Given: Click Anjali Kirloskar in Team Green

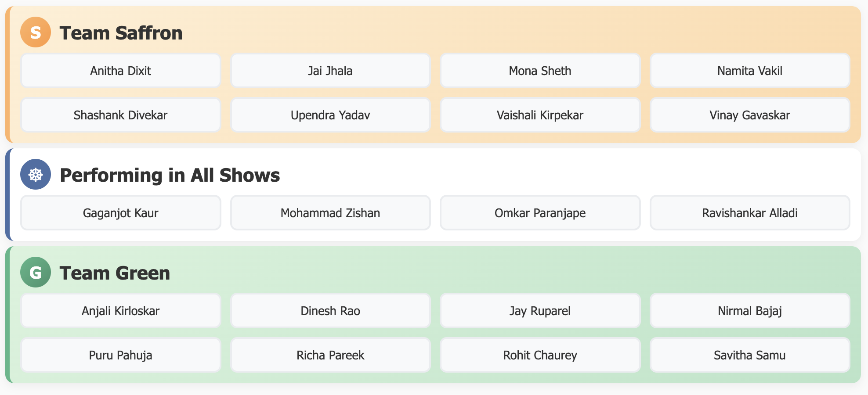Looking at the screenshot, I should 121,311.
